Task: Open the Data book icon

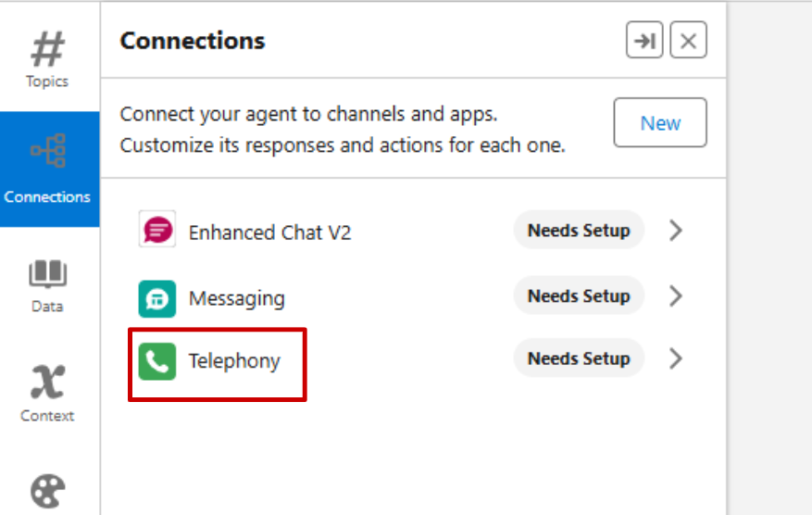Action: (47, 274)
